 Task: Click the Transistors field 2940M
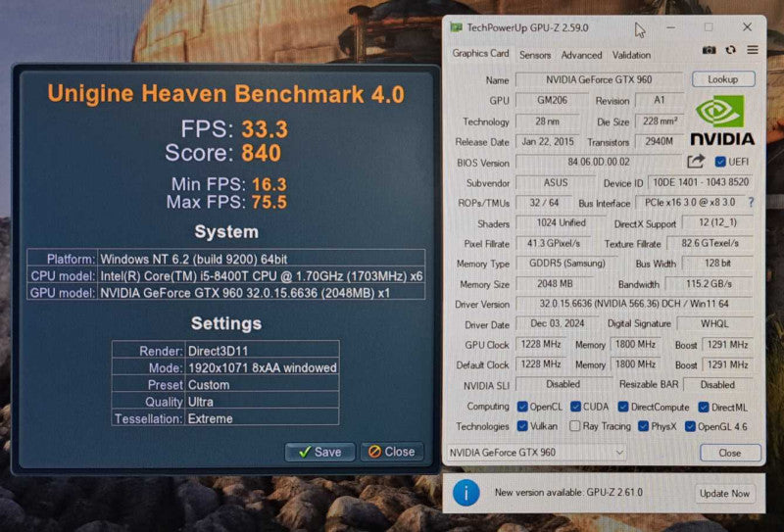click(x=659, y=141)
